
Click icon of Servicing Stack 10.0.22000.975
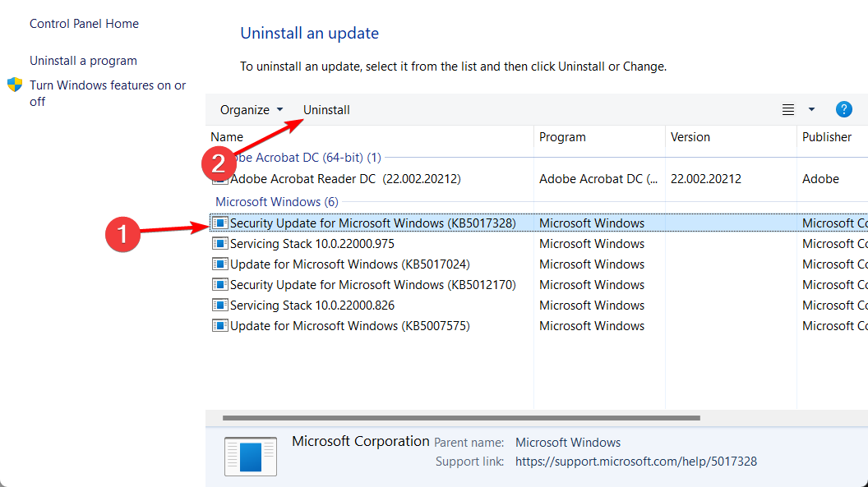coord(219,244)
